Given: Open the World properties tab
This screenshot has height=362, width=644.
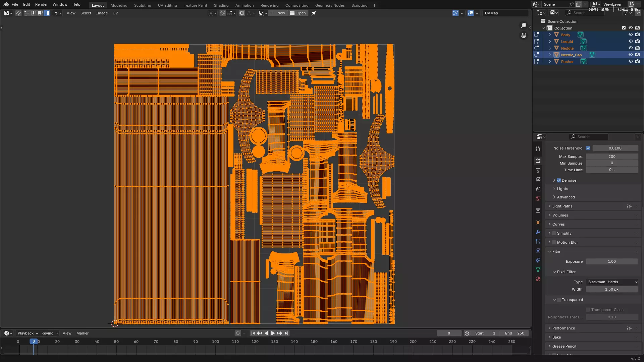Looking at the screenshot, I should 538,198.
